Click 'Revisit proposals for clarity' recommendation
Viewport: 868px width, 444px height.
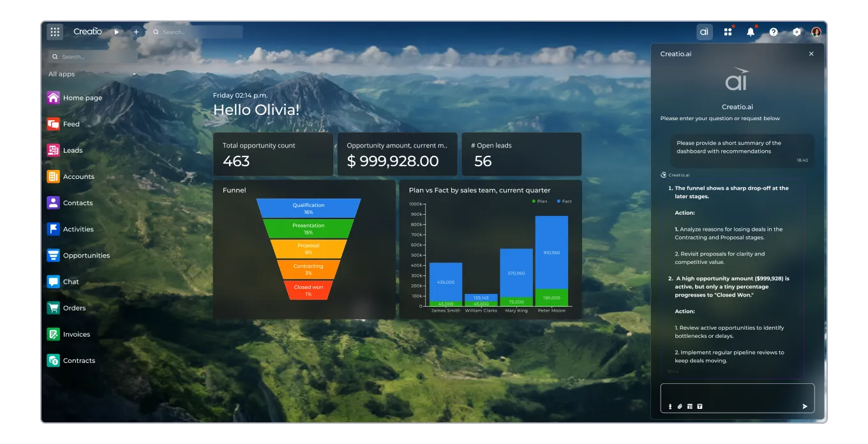click(x=719, y=257)
